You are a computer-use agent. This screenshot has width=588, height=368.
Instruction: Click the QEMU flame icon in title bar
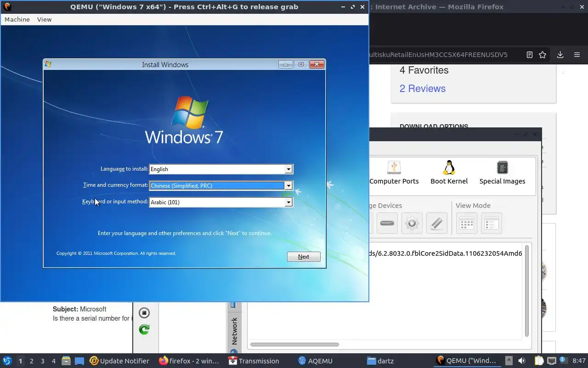[x=7, y=6]
